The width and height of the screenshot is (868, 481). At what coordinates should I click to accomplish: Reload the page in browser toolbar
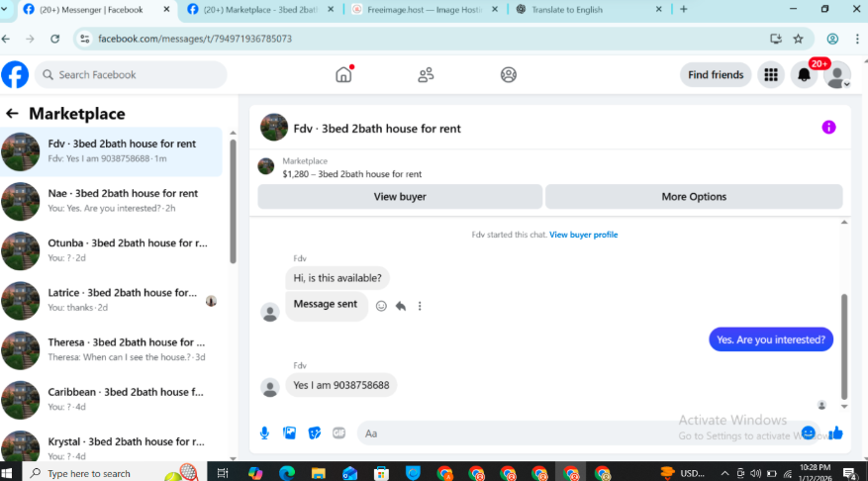(x=54, y=39)
